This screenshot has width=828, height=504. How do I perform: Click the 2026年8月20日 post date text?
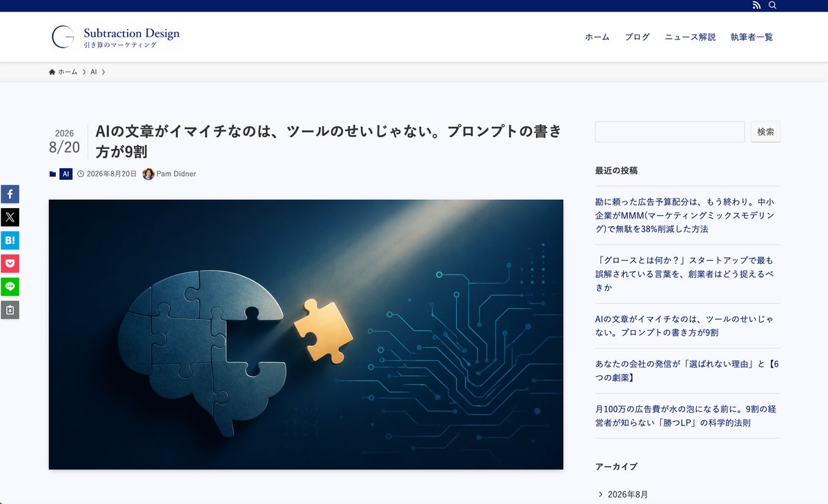pos(112,174)
